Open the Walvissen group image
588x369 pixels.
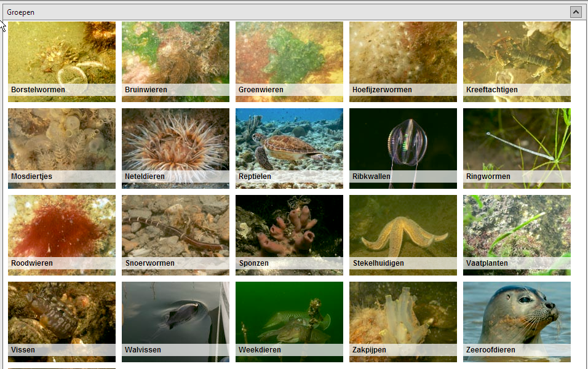(x=175, y=322)
